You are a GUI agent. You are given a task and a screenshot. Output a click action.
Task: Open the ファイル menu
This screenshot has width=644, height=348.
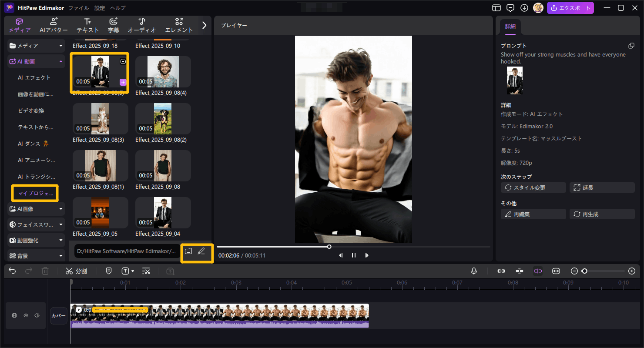click(79, 8)
